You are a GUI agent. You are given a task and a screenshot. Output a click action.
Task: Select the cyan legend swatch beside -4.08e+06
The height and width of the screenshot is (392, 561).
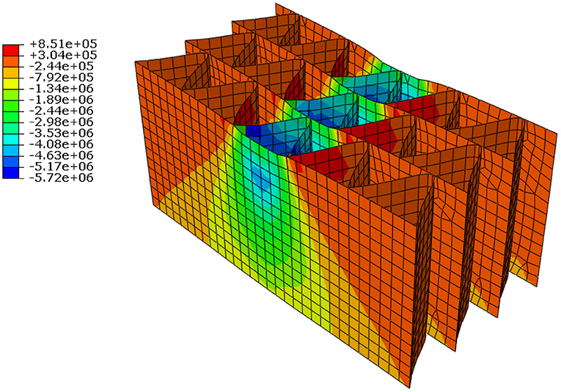pos(10,139)
